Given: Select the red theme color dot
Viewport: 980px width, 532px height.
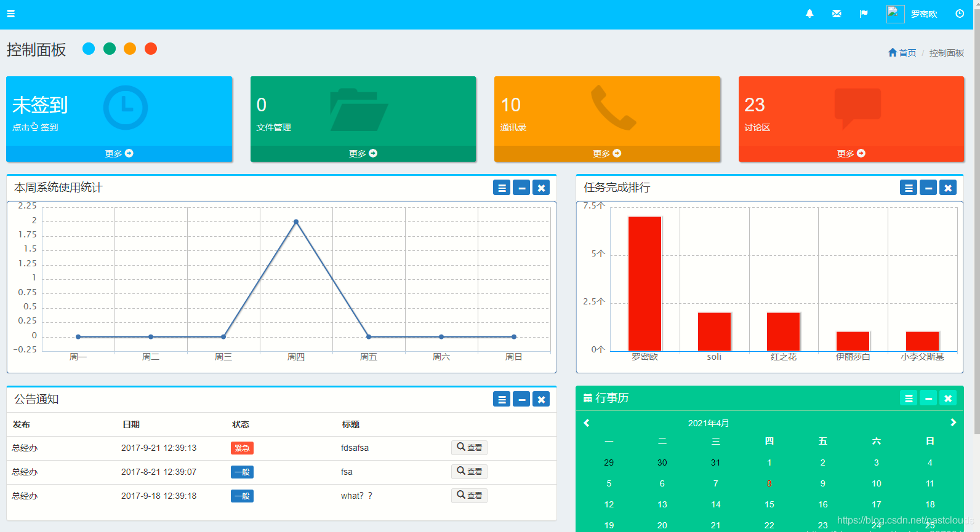Looking at the screenshot, I should pos(151,49).
